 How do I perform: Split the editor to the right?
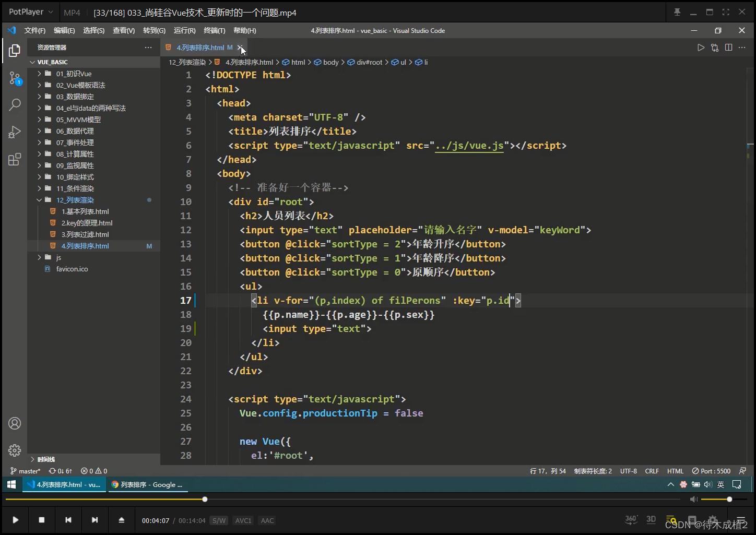pyautogui.click(x=728, y=47)
